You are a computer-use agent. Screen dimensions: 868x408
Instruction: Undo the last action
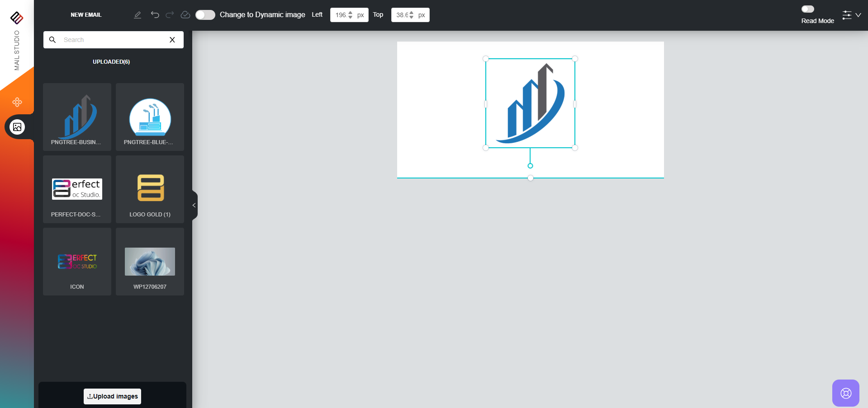(x=155, y=15)
